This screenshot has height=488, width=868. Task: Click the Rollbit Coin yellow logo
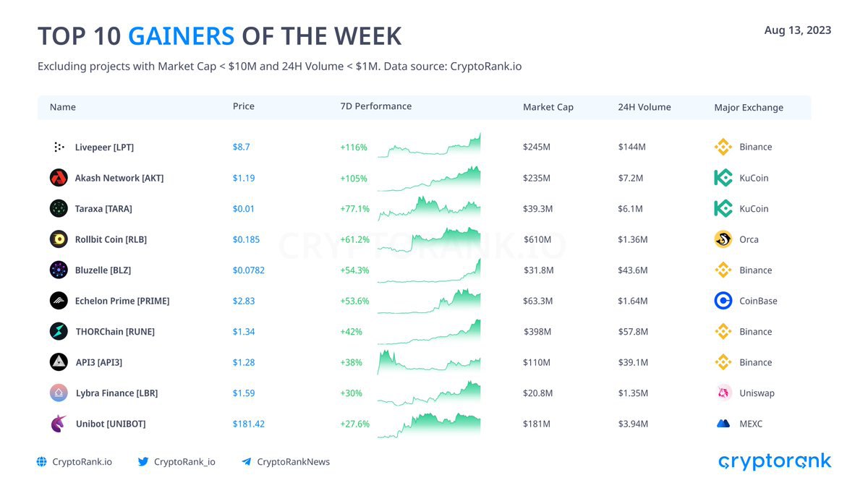pyautogui.click(x=59, y=239)
